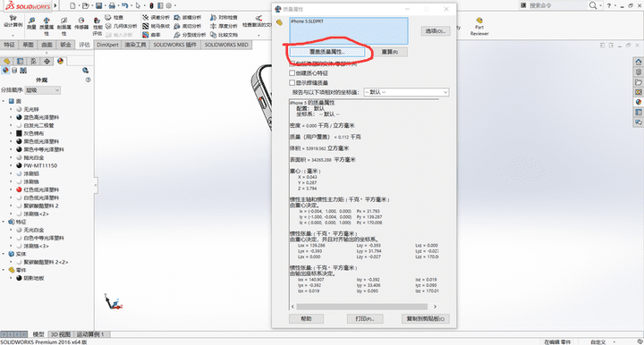Open the 剖面属性 section properties tool

(x=64, y=26)
